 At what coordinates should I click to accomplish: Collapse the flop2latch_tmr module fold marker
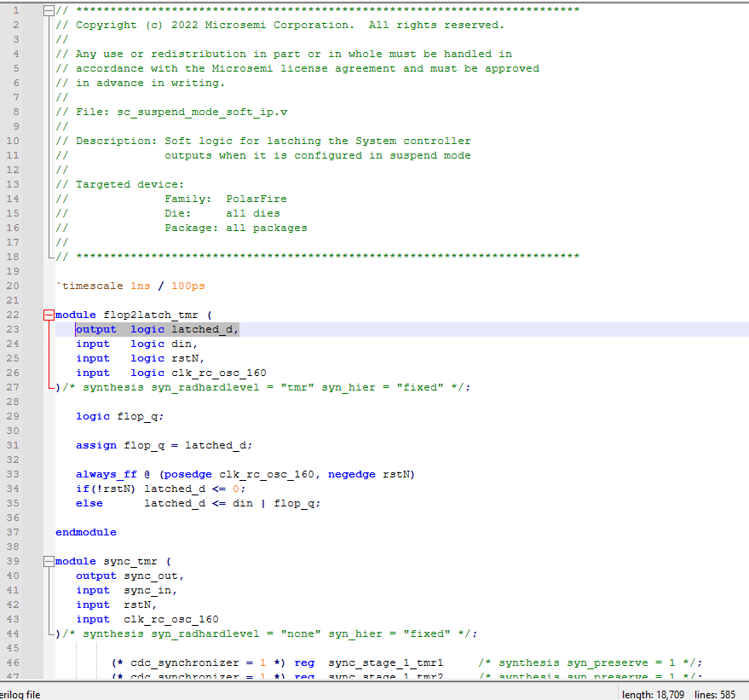click(49, 315)
